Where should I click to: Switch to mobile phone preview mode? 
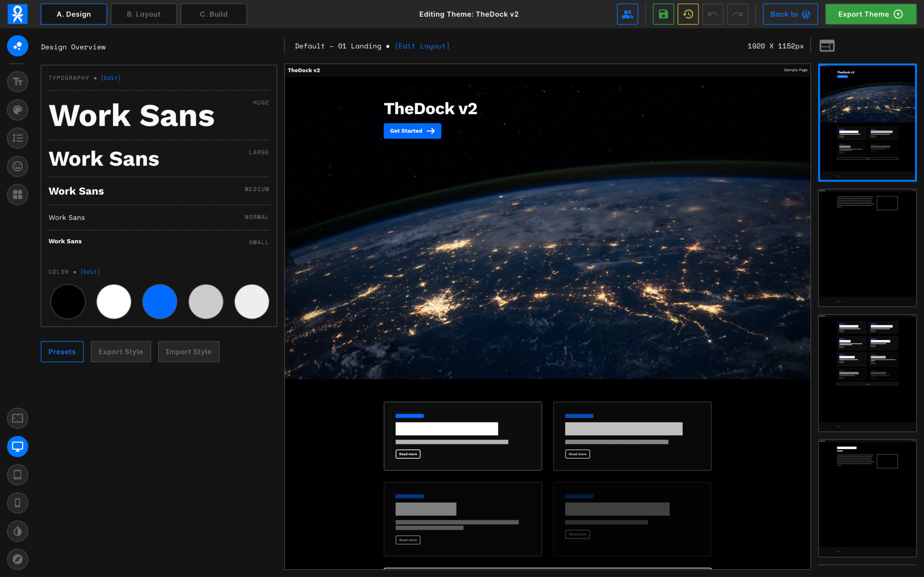[18, 503]
